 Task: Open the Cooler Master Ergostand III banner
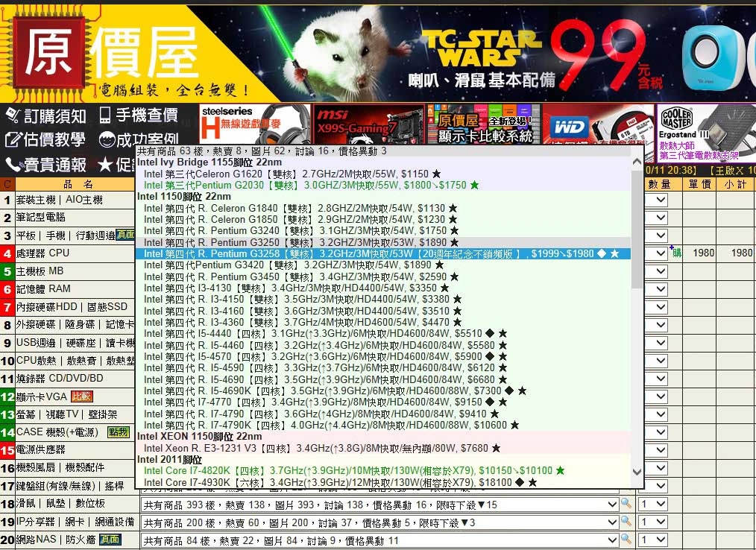click(706, 133)
